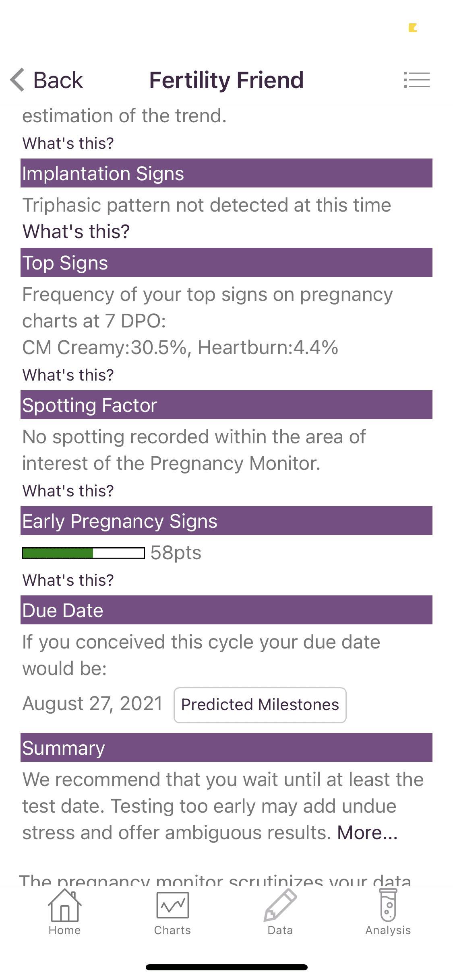This screenshot has height=980, width=453.
Task: Open the Analysis test tube icon
Action: pos(388,905)
